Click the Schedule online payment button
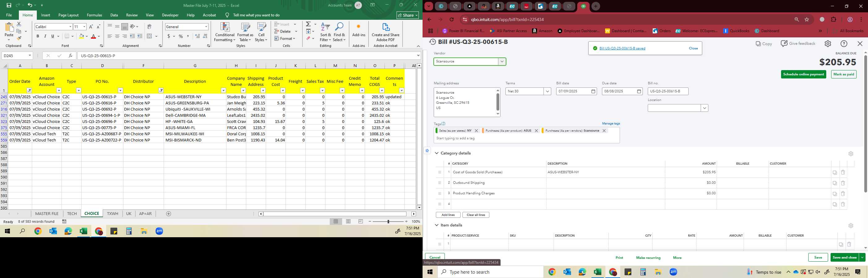 coord(803,74)
